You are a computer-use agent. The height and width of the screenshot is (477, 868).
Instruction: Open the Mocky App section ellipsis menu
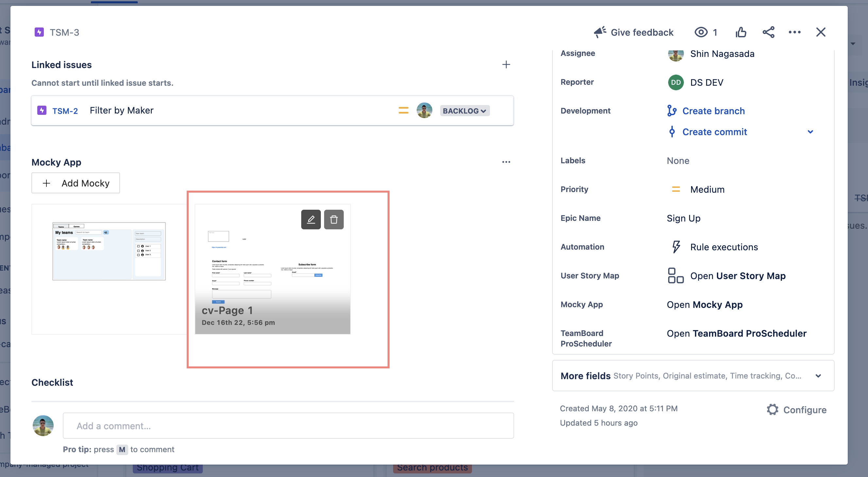tap(506, 162)
